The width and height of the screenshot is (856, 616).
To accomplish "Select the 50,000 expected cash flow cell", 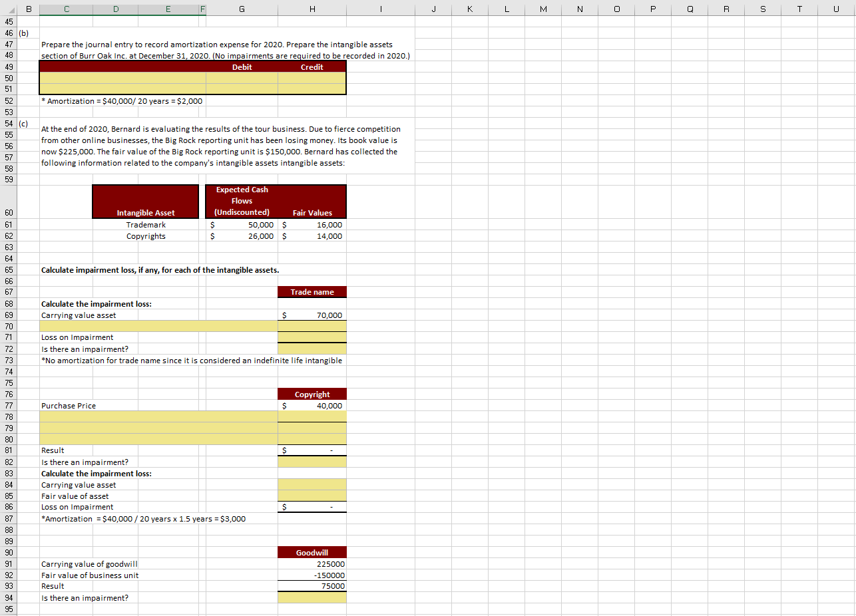I will point(242,225).
